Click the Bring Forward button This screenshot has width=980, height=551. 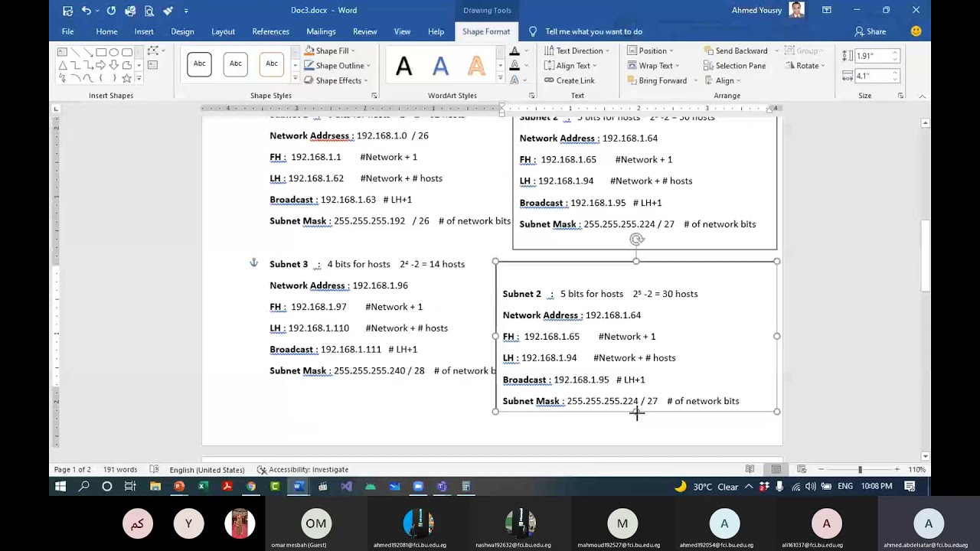(657, 80)
